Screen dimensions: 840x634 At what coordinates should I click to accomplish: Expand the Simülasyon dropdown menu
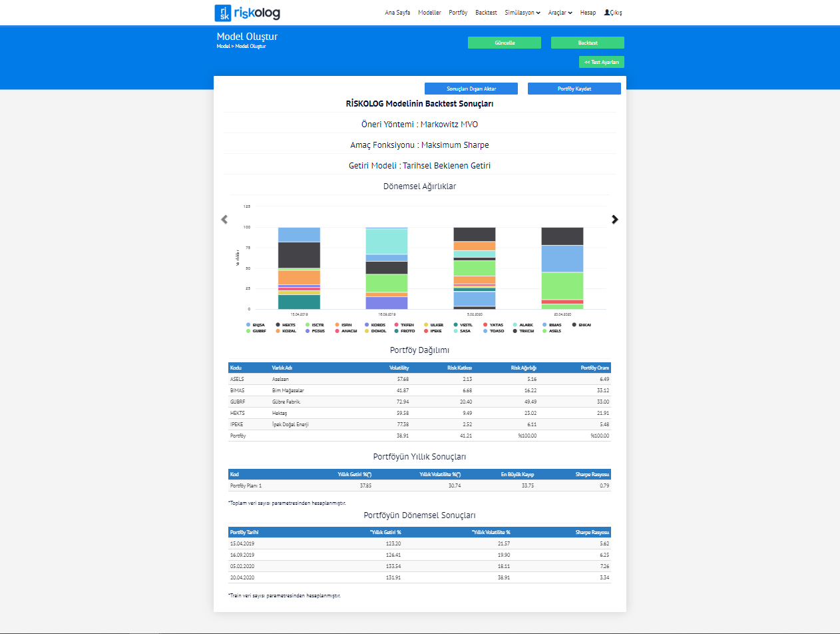tap(523, 13)
